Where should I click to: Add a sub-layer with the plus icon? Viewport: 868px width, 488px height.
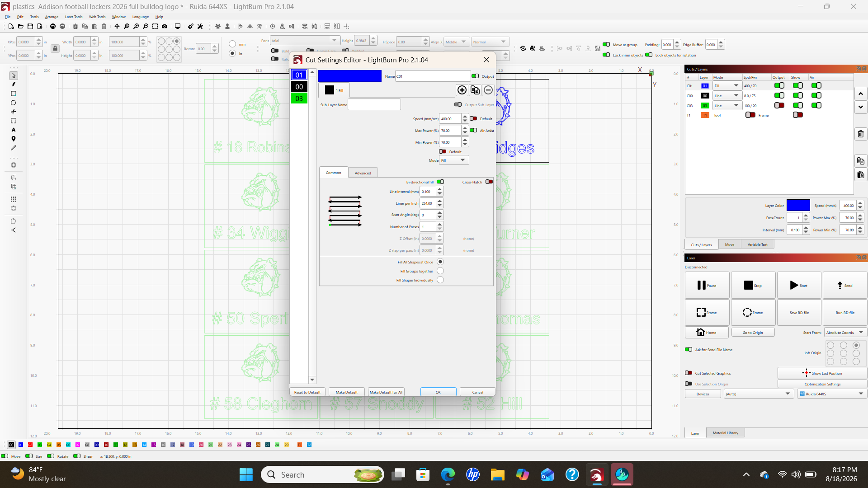462,90
